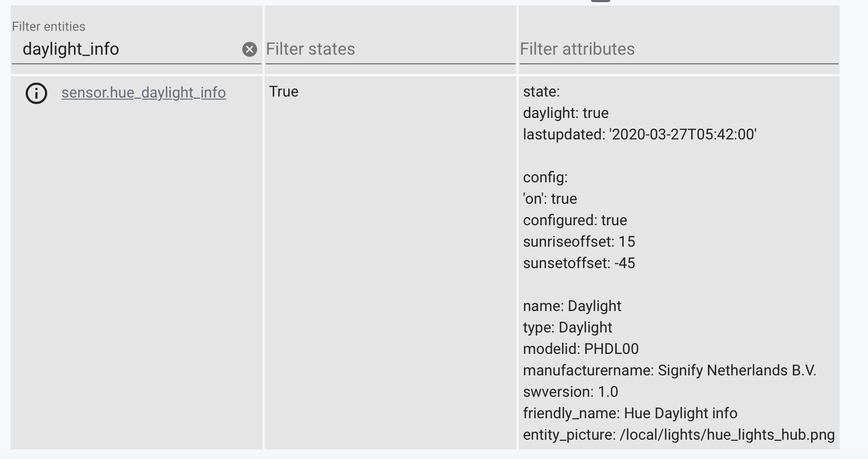Focus the Filter entities text field
This screenshot has width=868, height=459.
click(x=129, y=49)
